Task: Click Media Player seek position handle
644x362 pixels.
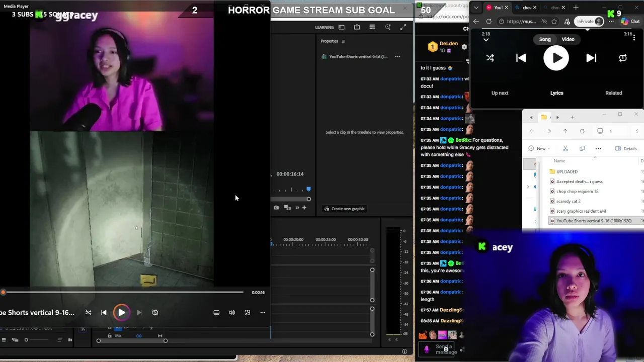Action: (3, 292)
